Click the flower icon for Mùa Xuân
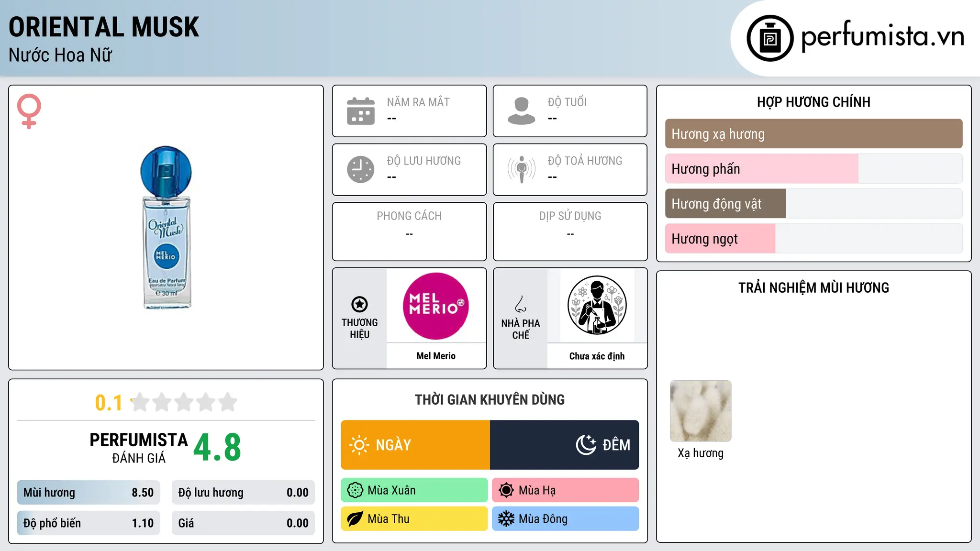Screen dimensions: 980x551 click(x=355, y=490)
